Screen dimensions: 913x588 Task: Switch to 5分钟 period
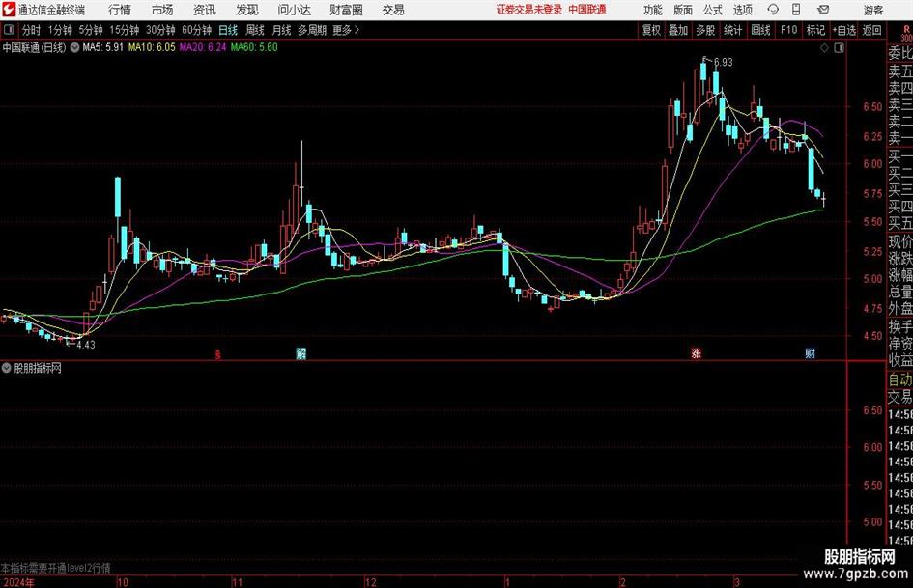click(91, 30)
